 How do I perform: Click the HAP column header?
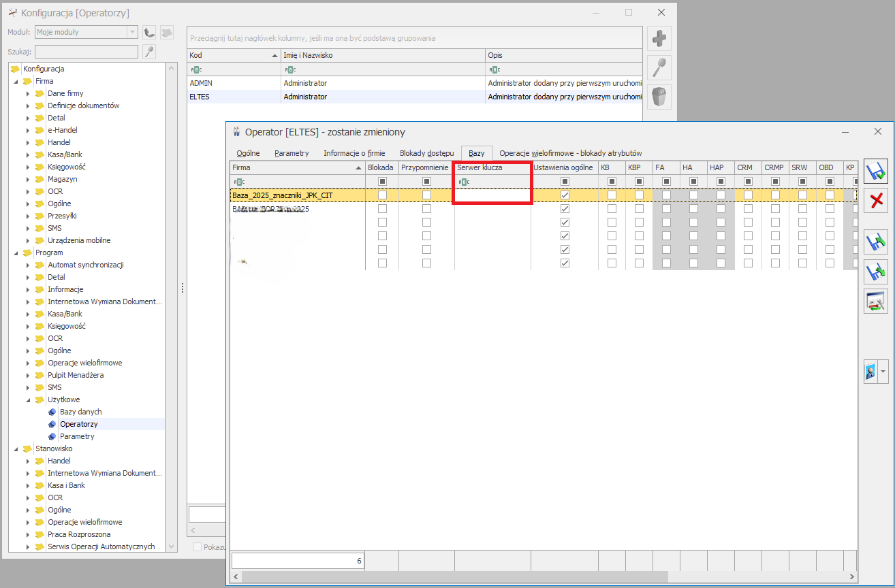(x=721, y=167)
